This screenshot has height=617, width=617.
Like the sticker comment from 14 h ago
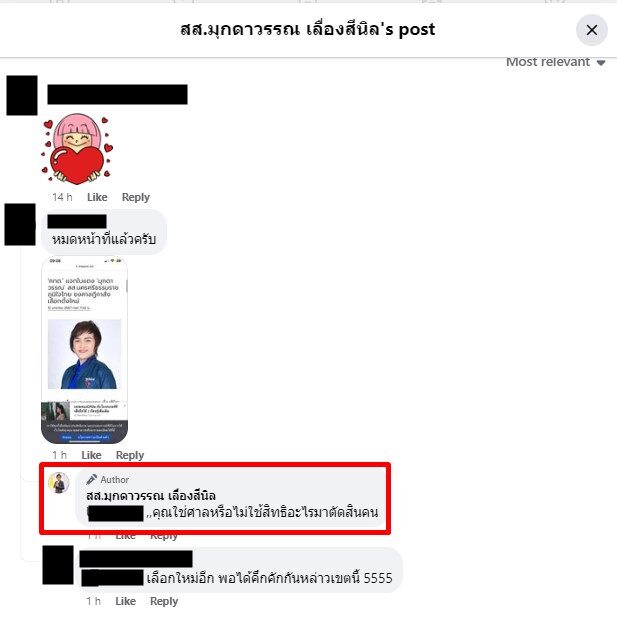point(97,197)
